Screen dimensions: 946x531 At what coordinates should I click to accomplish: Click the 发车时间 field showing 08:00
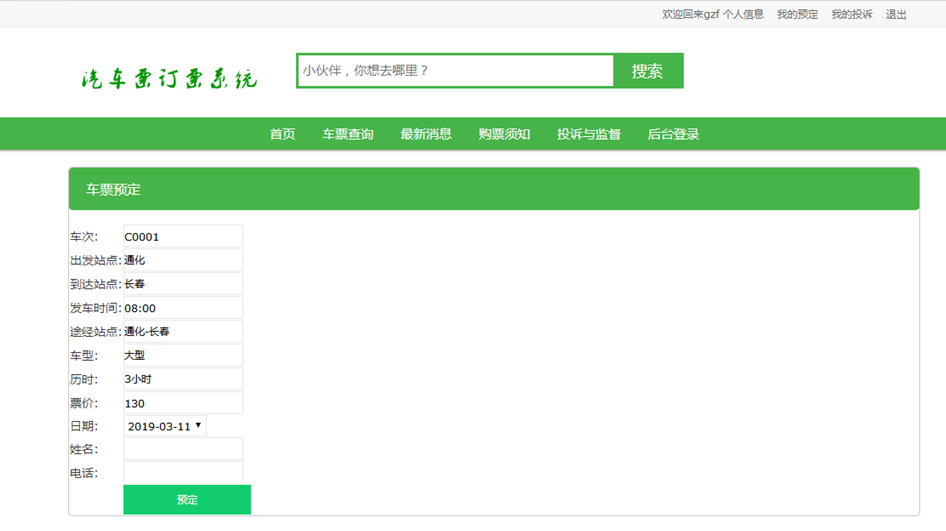[183, 308]
